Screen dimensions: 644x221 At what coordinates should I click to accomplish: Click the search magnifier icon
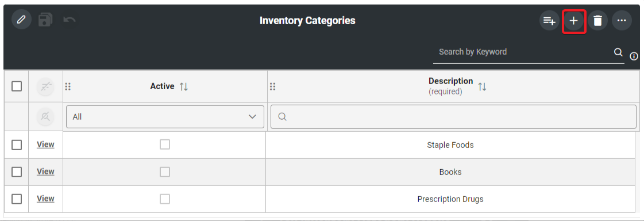tap(618, 52)
